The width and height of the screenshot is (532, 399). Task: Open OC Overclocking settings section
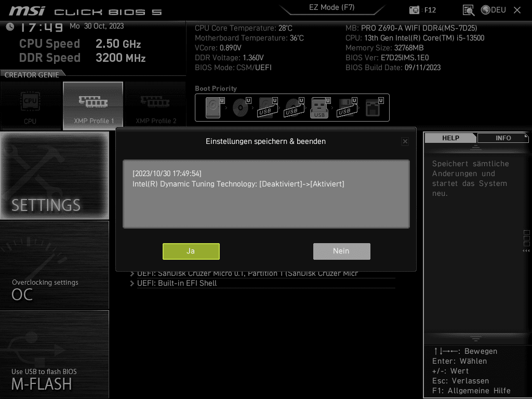pyautogui.click(x=55, y=265)
